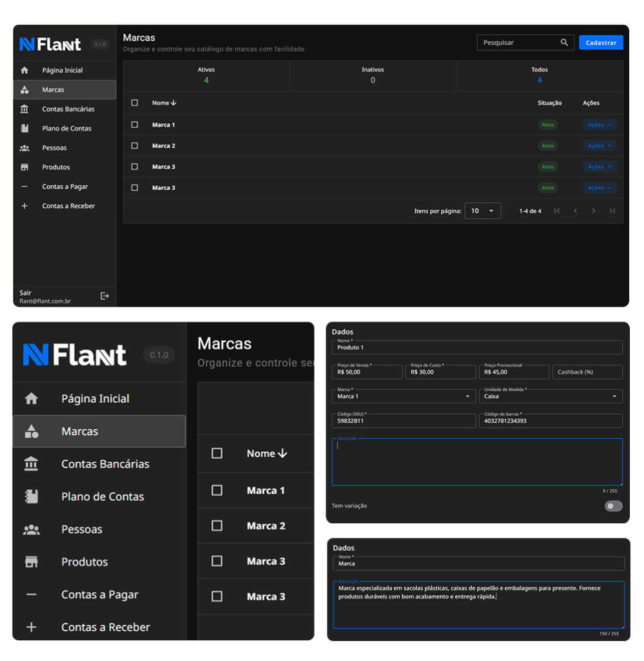This screenshot has height=661, width=644.
Task: Select the Todos tab
Action: click(x=539, y=75)
